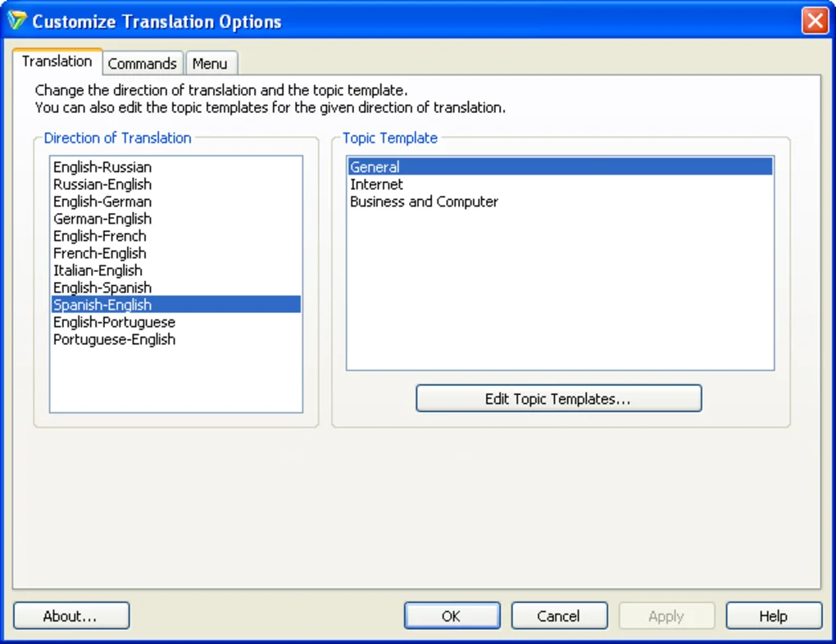Choose Portuguese-English in direction list
This screenshot has width=836, height=644.
175,339
